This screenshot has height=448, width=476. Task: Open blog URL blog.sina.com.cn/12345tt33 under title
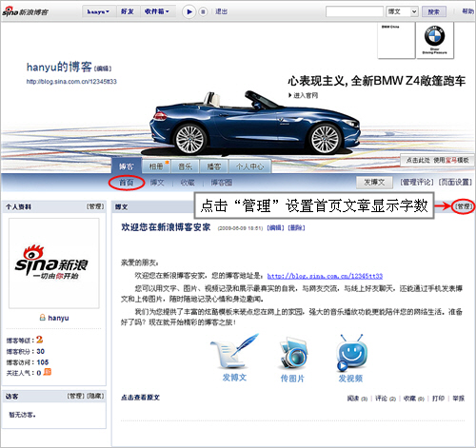click(x=71, y=82)
